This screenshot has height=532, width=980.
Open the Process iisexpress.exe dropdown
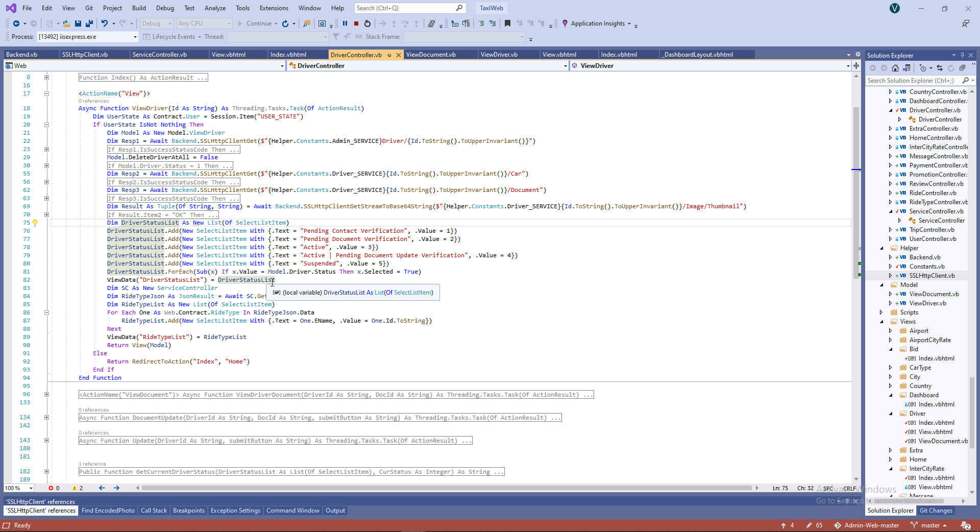click(87, 37)
